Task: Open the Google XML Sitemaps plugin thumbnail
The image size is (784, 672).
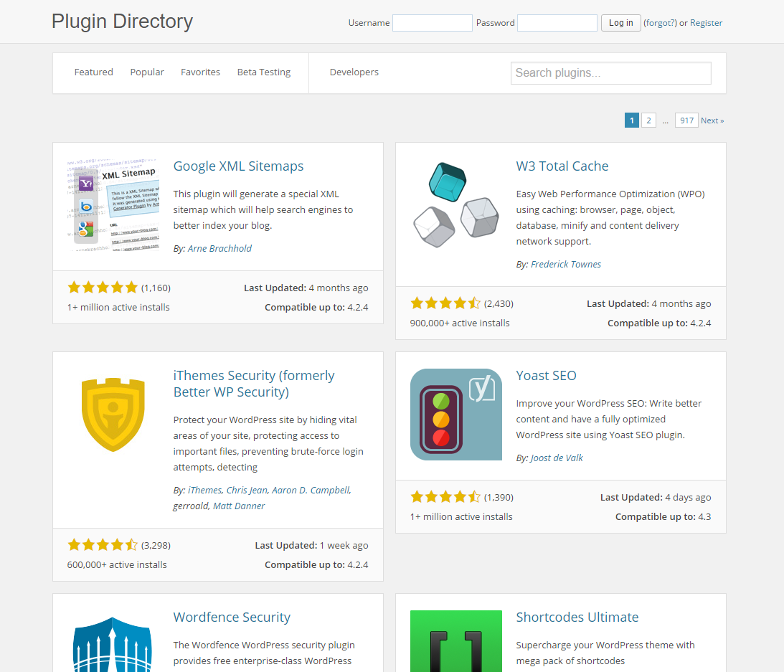Action: tap(113, 205)
